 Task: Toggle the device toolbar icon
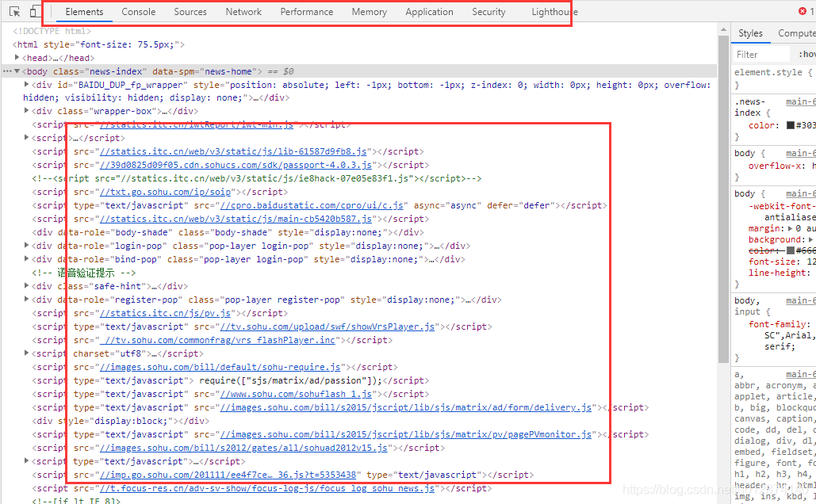tap(34, 11)
